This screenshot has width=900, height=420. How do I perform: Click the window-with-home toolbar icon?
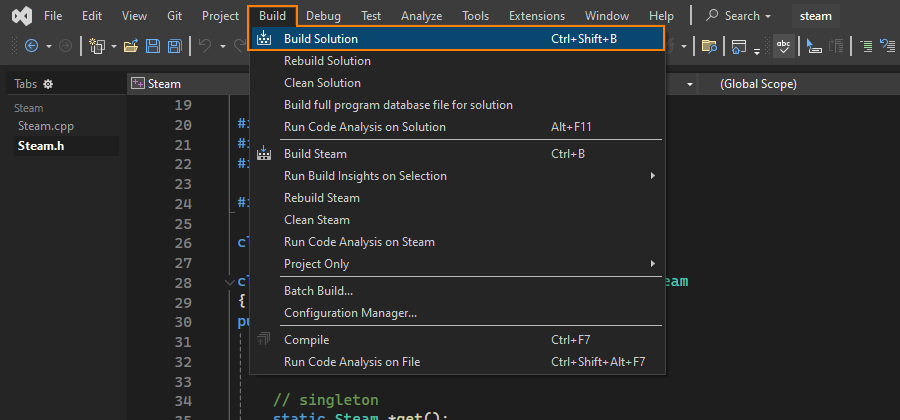pyautogui.click(x=739, y=46)
